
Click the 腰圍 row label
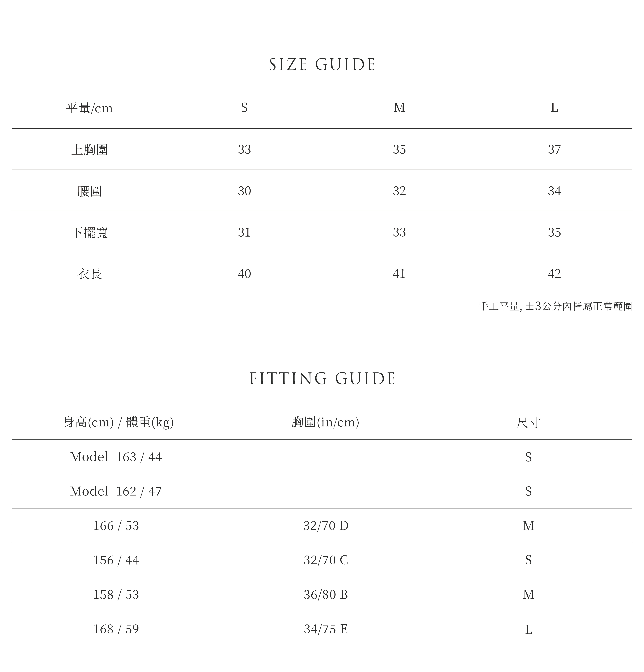[x=90, y=191]
